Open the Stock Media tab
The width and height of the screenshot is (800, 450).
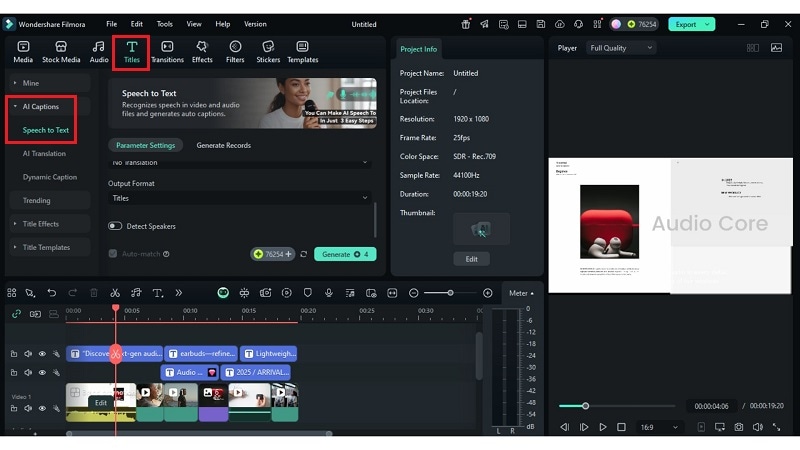(x=61, y=52)
